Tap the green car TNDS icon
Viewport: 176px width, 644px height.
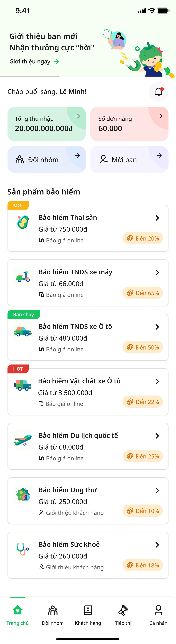point(23,331)
